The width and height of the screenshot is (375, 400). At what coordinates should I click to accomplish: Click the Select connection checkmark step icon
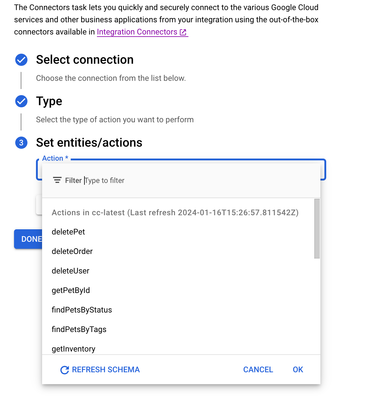pos(21,60)
